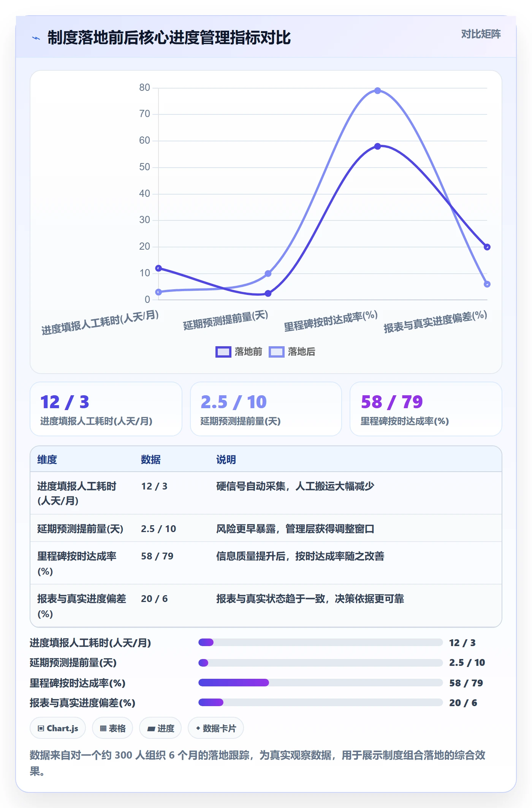Click the 进度填报人工耗时 progress bar

[321, 642]
